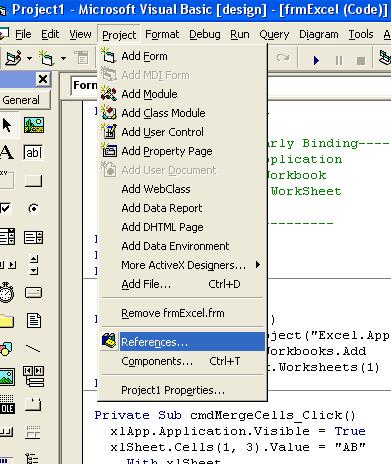Choose Add Property Page menu entry
This screenshot has height=464, width=391.
pyautogui.click(x=182, y=151)
